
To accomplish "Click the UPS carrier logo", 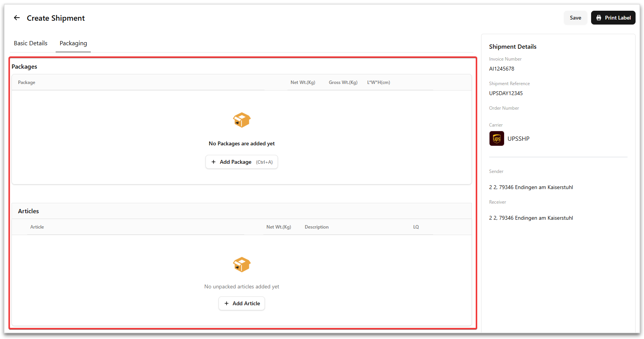I will tap(496, 138).
